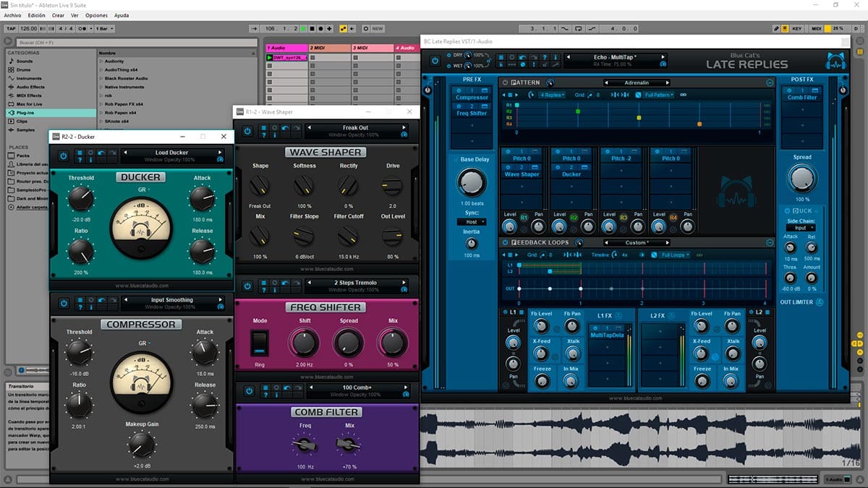Select Drums category in Ableton browser
The height and width of the screenshot is (488, 868).
[x=25, y=70]
